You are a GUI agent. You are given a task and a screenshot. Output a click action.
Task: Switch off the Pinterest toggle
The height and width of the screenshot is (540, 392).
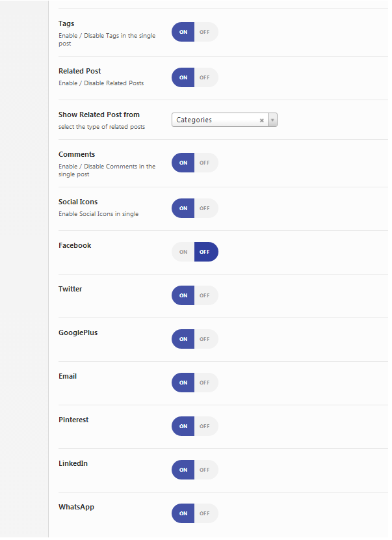point(205,426)
